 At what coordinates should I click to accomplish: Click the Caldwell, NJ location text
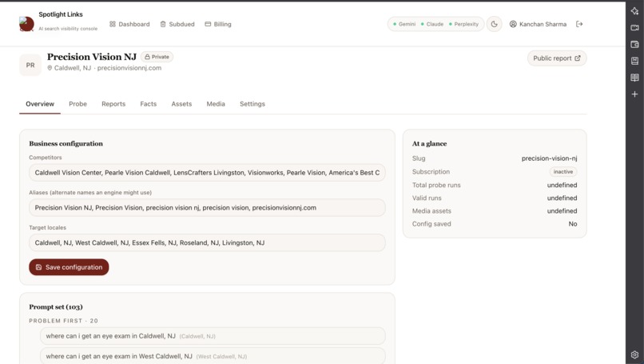[x=72, y=68]
